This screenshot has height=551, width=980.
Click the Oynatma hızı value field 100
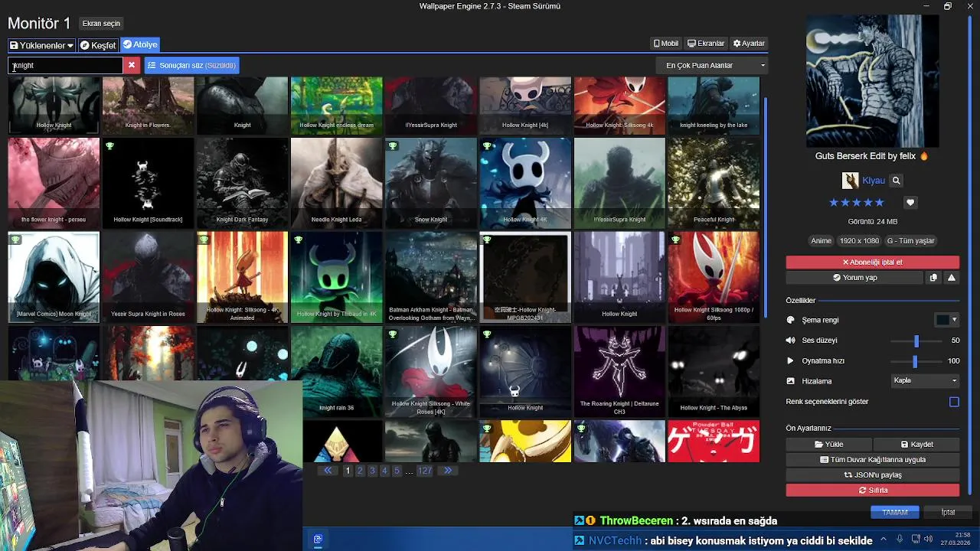(953, 360)
